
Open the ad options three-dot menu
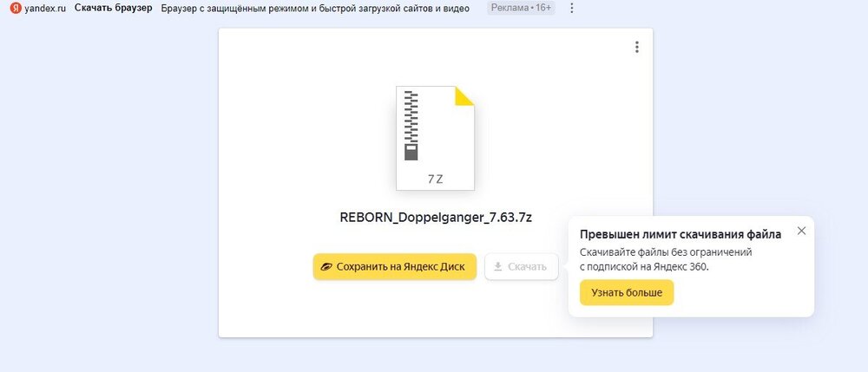[x=572, y=9]
